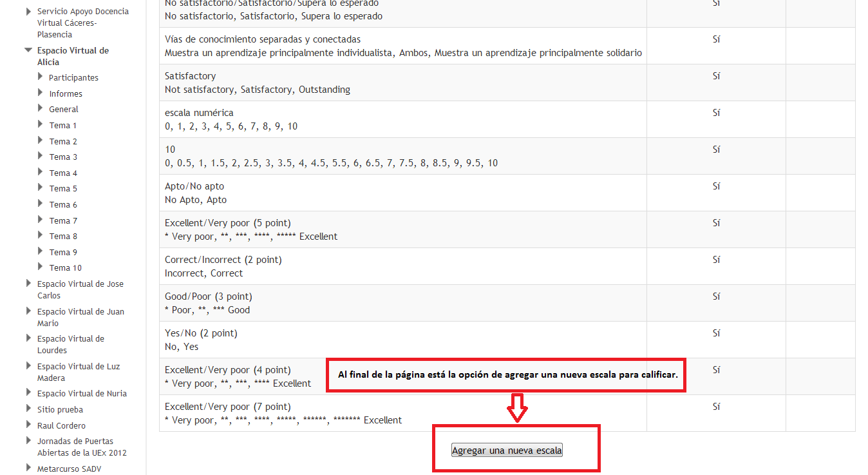The width and height of the screenshot is (868, 475).
Task: Open Jornadas de Puertas Abiertas de la UEx 2012
Action: click(81, 447)
